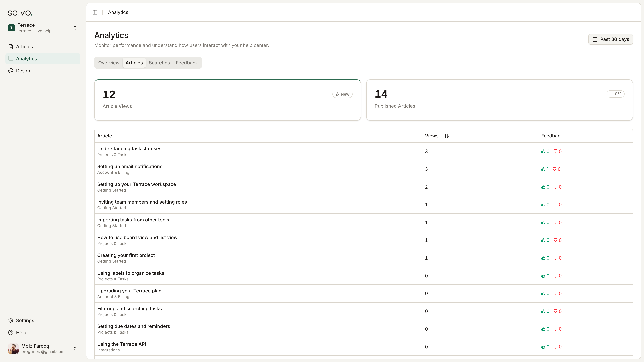The image size is (644, 362).
Task: Click the Settings gear icon
Action: [x=11, y=321]
